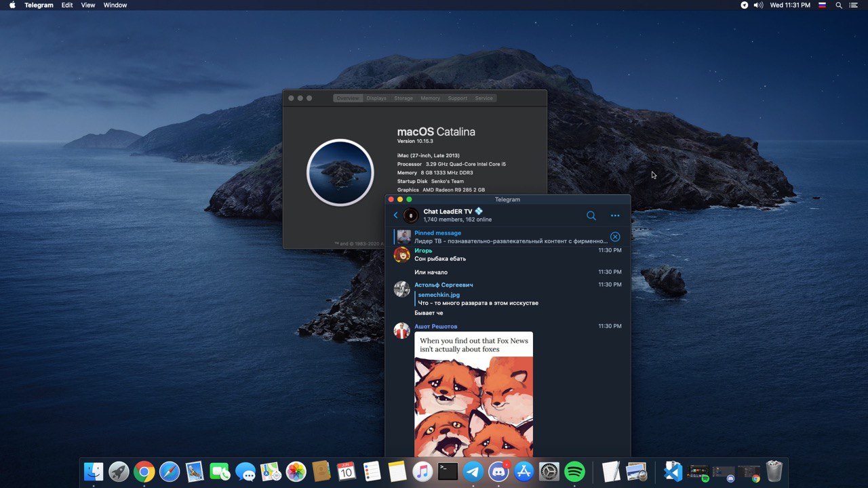Open App Store from the Dock

(x=524, y=471)
